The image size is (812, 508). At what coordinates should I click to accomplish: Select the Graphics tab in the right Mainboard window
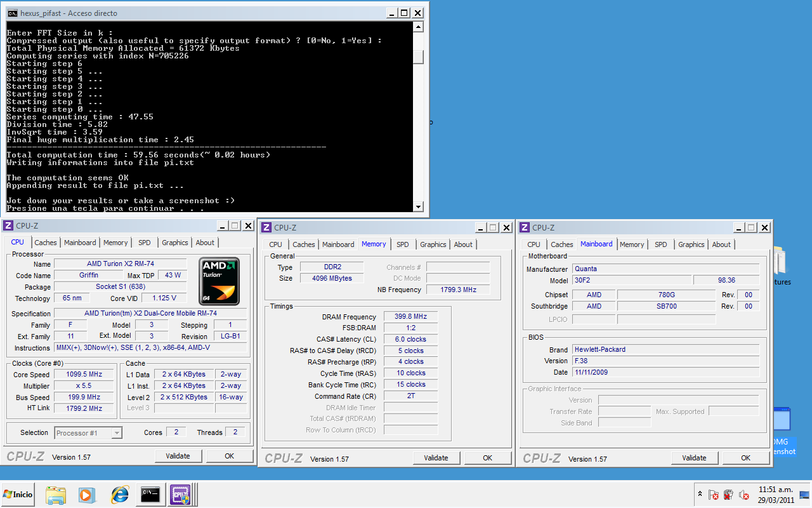click(x=691, y=244)
